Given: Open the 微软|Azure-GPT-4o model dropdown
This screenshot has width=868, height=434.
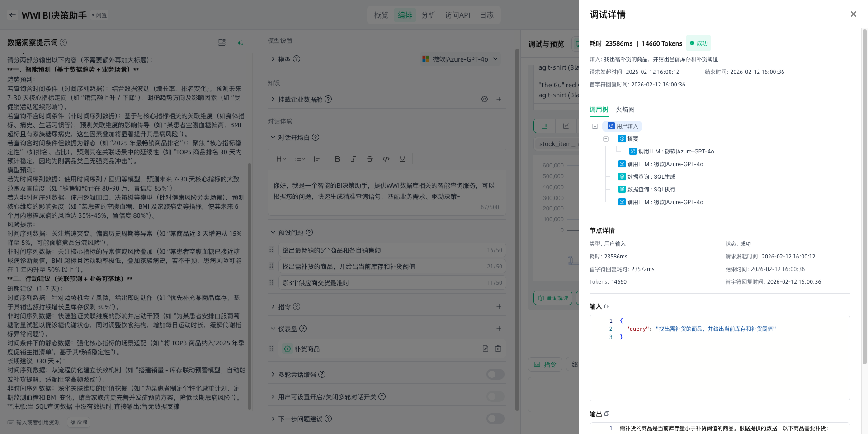Looking at the screenshot, I should click(460, 59).
